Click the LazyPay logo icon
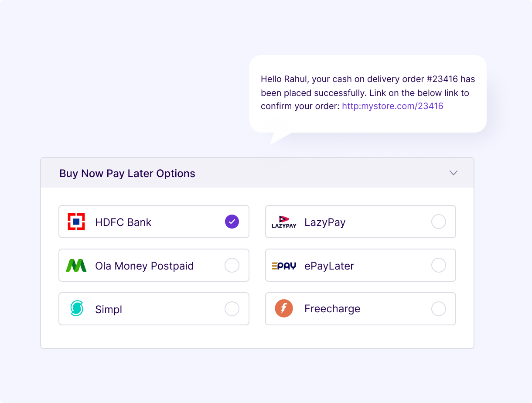 click(284, 222)
